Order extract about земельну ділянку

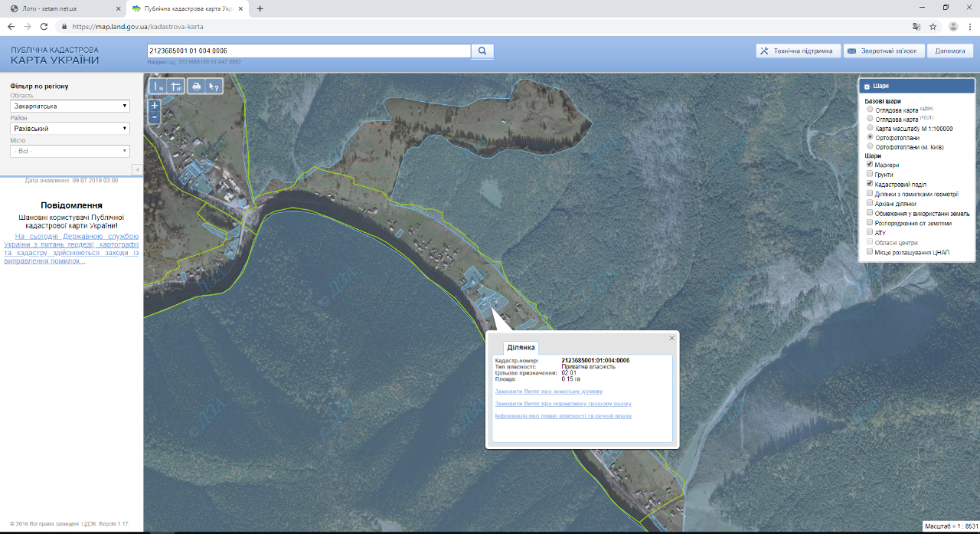[x=549, y=391]
